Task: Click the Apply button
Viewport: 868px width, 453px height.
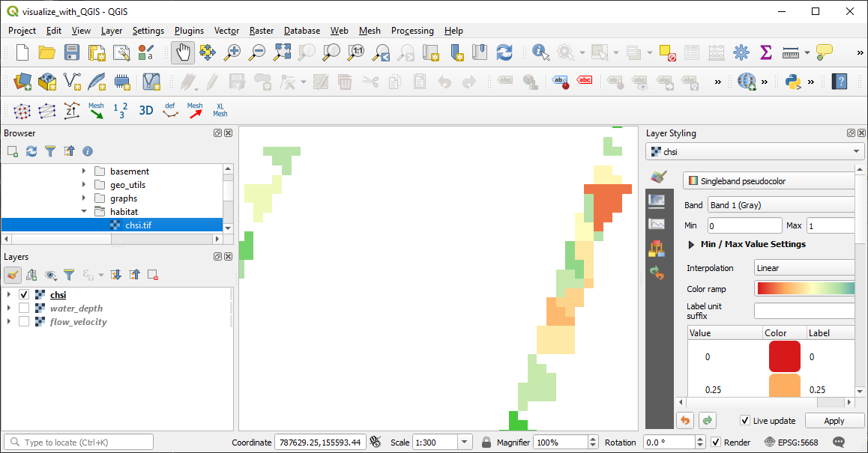Action: pyautogui.click(x=834, y=421)
